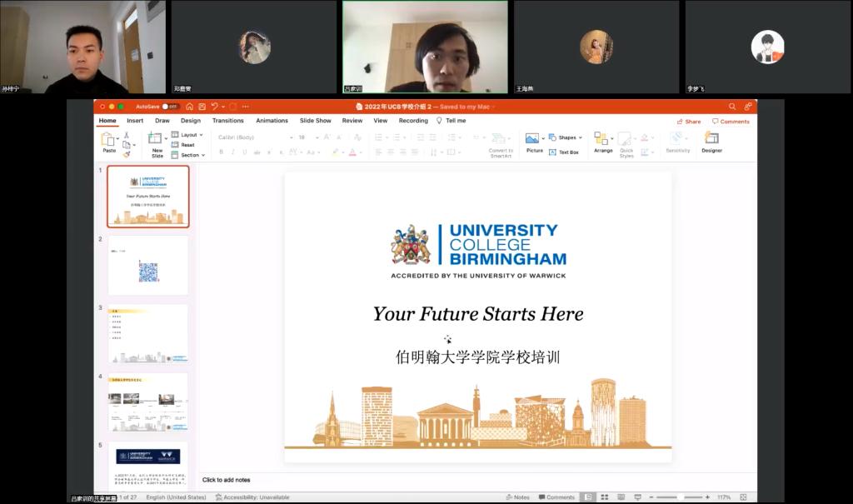Open the title bar more options ellipsis
The image size is (853, 504).
coord(246,107)
